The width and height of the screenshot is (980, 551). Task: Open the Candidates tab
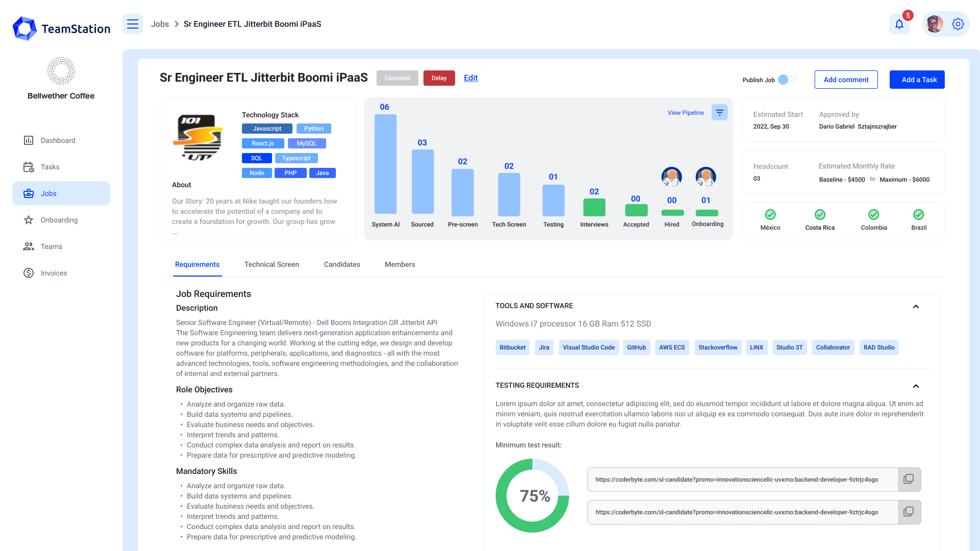tap(342, 264)
